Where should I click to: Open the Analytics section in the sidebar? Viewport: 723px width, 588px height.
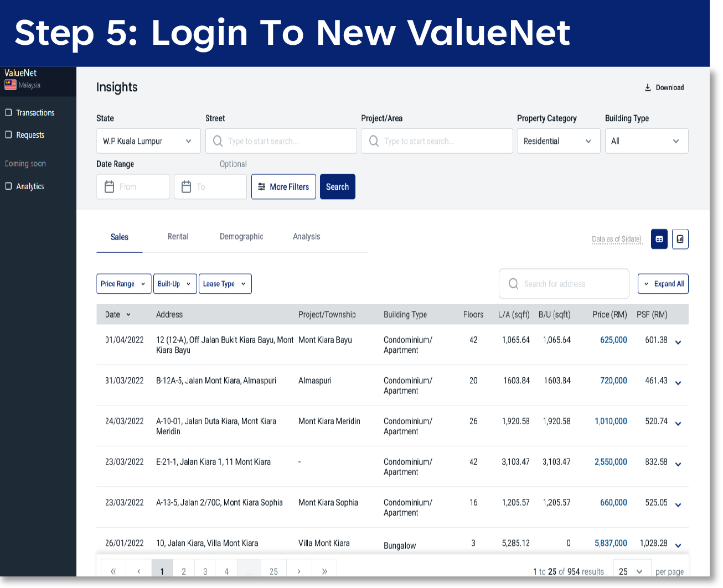tap(29, 186)
